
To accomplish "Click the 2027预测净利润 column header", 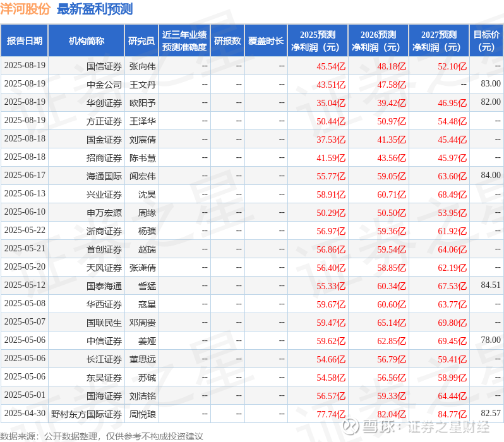I will 439,41.
